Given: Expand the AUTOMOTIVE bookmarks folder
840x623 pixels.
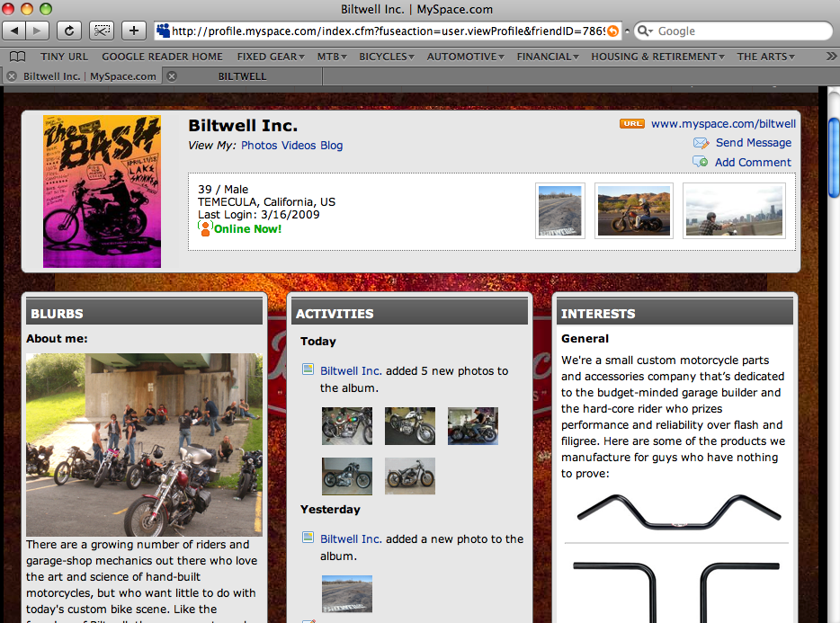Looking at the screenshot, I should coord(465,57).
